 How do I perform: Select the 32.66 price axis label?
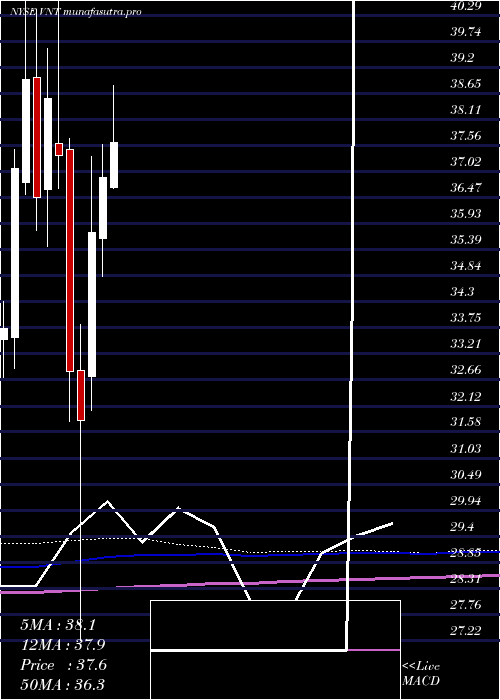466,370
